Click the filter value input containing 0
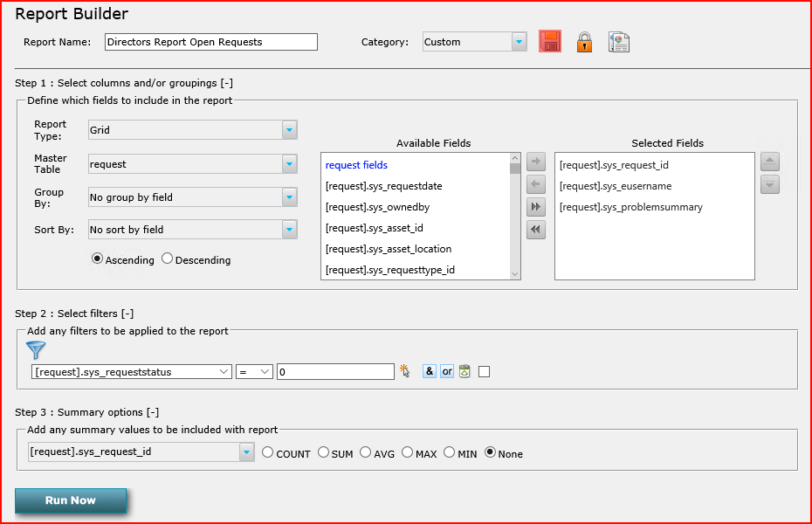This screenshot has height=524, width=812. pos(335,372)
